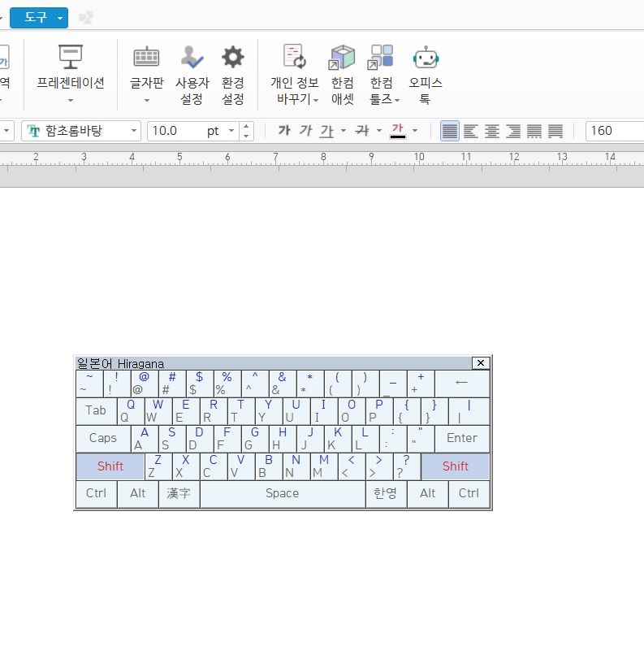This screenshot has height=672, width=644.
Task: Toggle bold 가 formatting
Action: point(284,130)
